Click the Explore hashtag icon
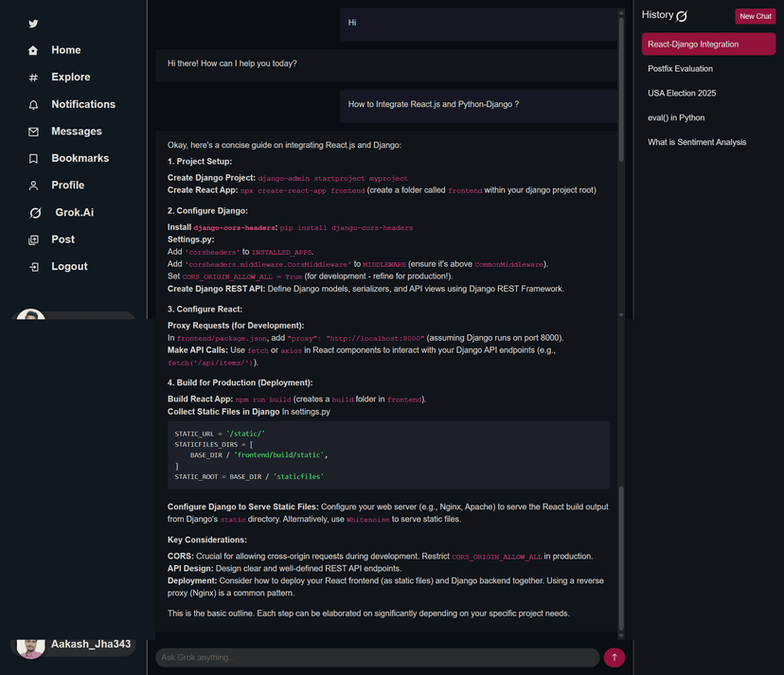784x675 pixels. pyautogui.click(x=34, y=78)
